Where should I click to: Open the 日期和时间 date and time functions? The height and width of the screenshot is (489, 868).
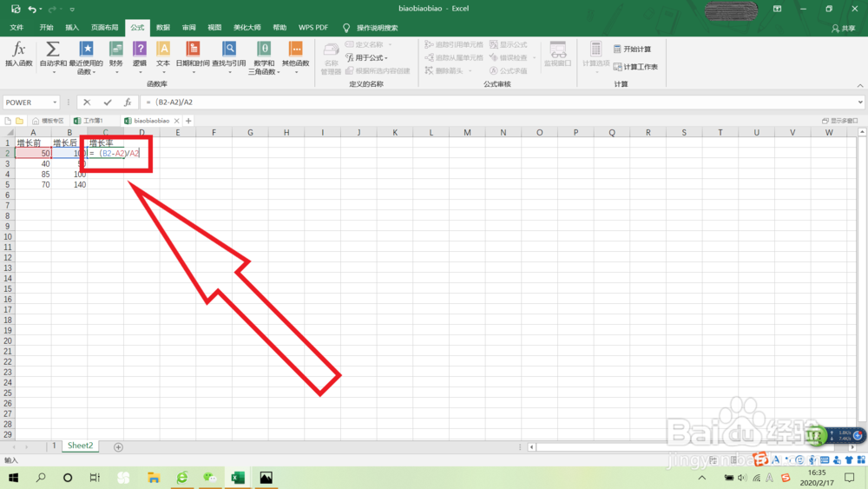[193, 57]
